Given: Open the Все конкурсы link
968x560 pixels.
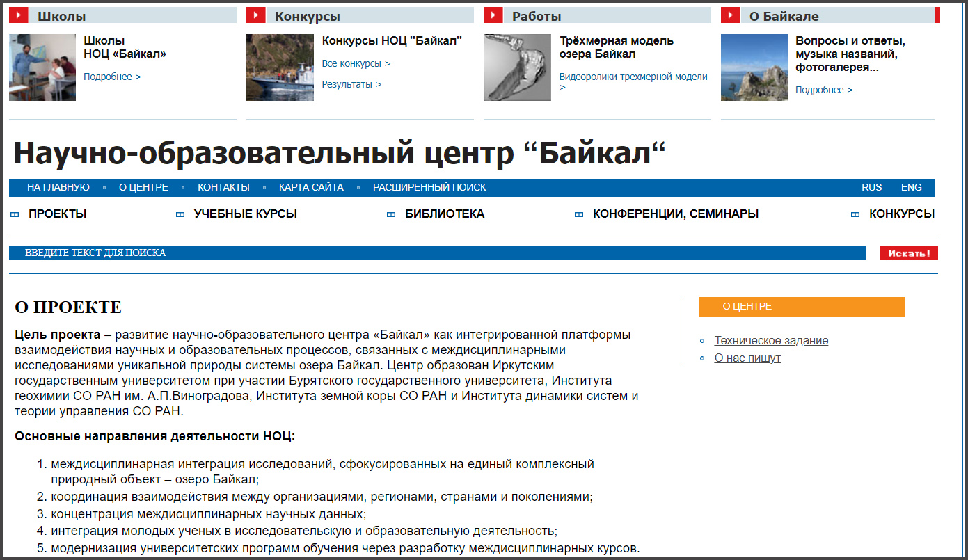Looking at the screenshot, I should point(356,63).
